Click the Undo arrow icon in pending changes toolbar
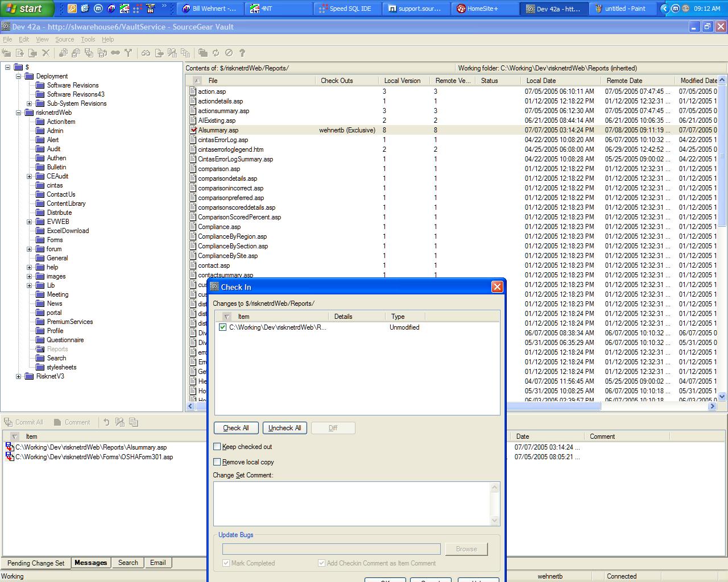The height and width of the screenshot is (582, 728). [106, 422]
